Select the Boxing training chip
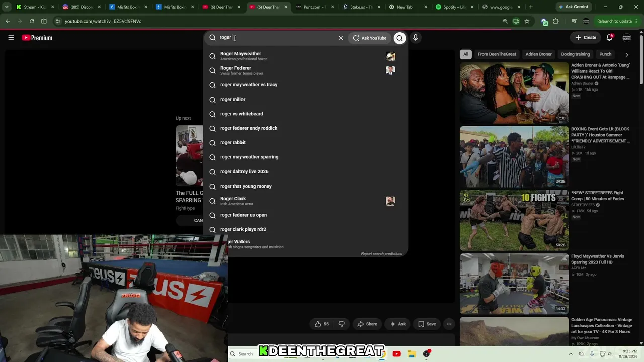Screen dimensions: 644x362 (x=575, y=54)
